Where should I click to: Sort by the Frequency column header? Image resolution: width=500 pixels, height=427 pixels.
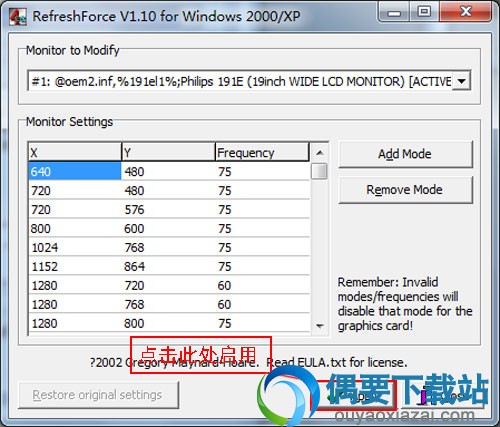pyautogui.click(x=262, y=152)
